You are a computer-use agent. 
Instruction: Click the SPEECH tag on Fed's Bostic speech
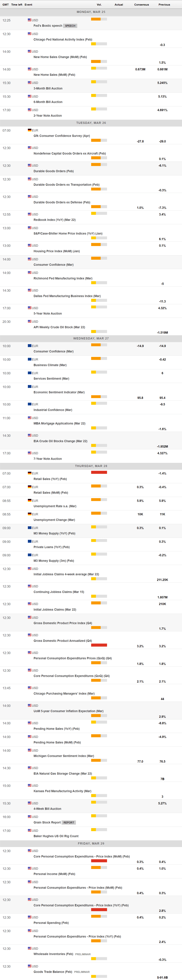70,26
